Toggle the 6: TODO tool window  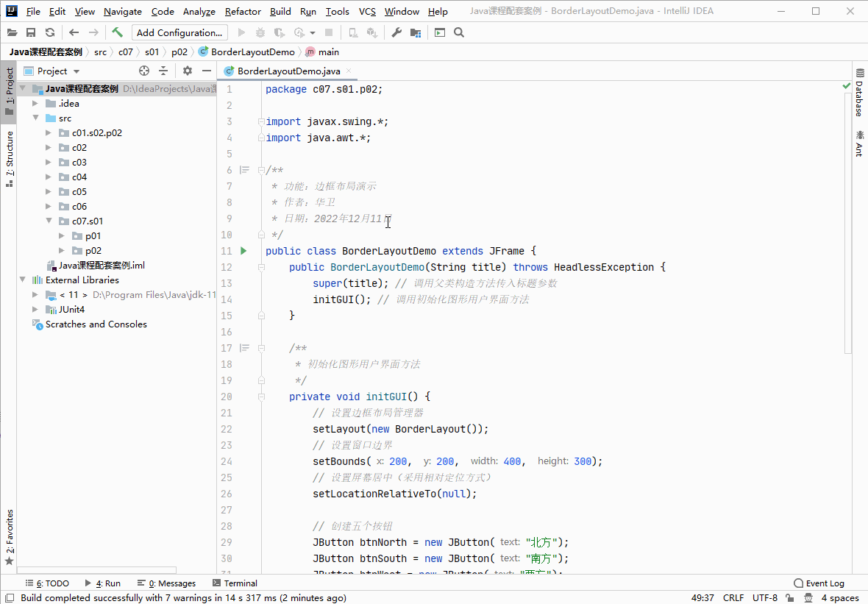tap(47, 583)
